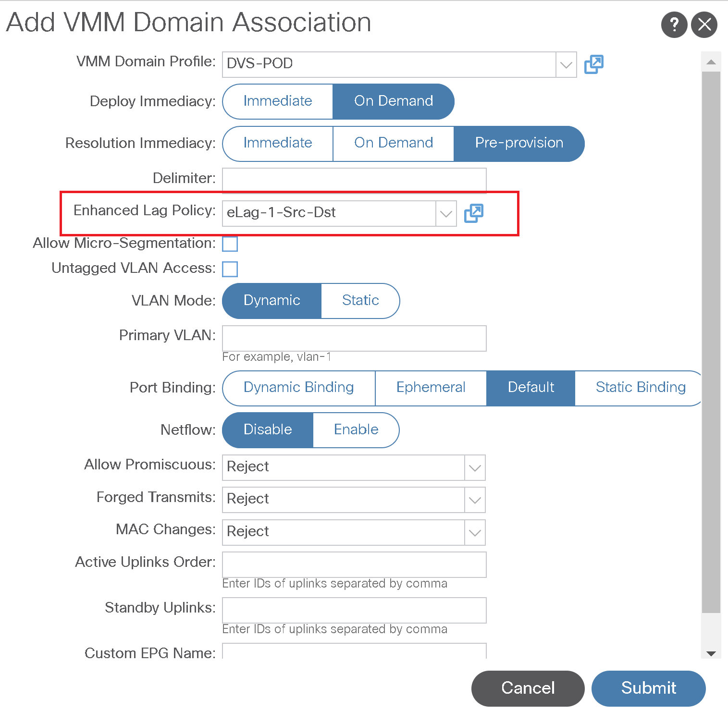This screenshot has height=711, width=728.
Task: Click the vertical scrollbar thumb
Action: click(711, 343)
